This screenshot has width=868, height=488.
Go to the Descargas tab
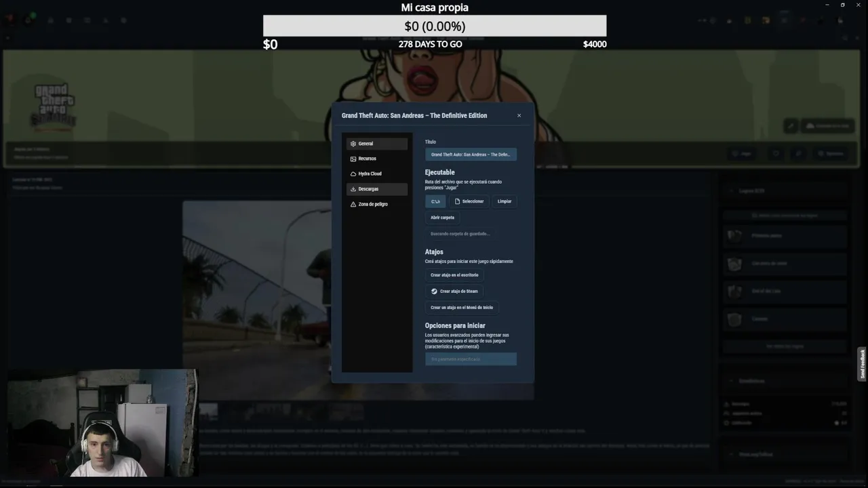(x=377, y=189)
